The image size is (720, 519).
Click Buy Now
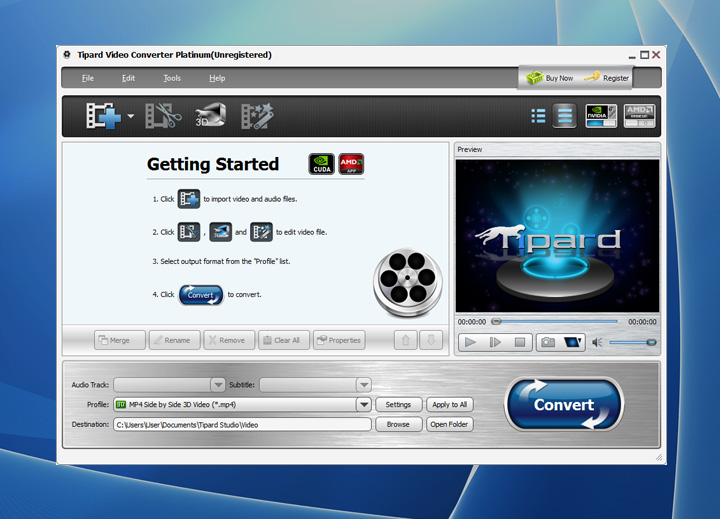[550, 78]
